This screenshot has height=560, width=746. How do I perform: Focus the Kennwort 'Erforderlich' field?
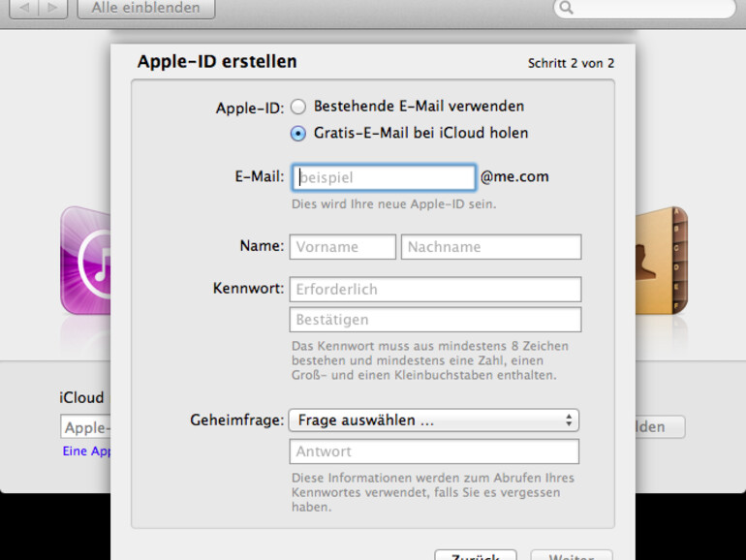coord(435,290)
